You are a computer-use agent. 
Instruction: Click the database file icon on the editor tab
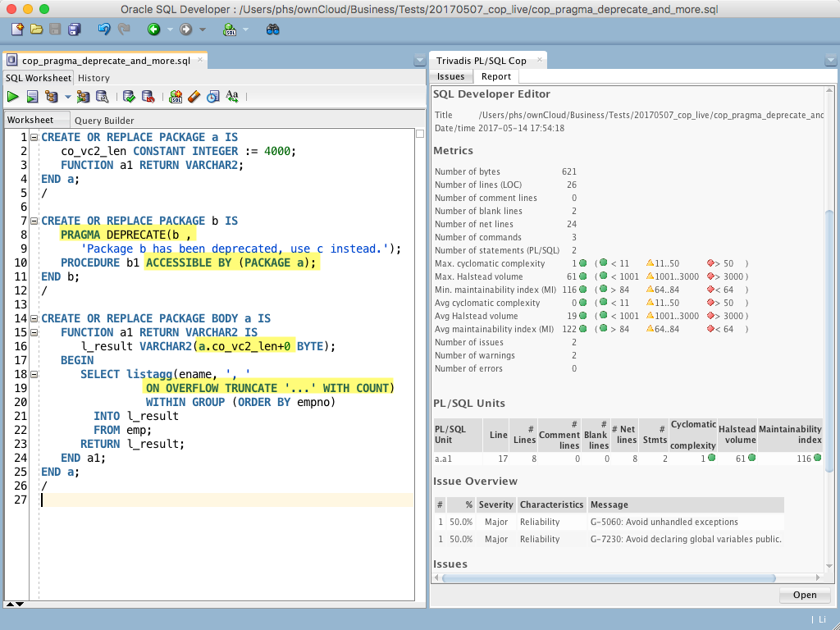(x=11, y=60)
